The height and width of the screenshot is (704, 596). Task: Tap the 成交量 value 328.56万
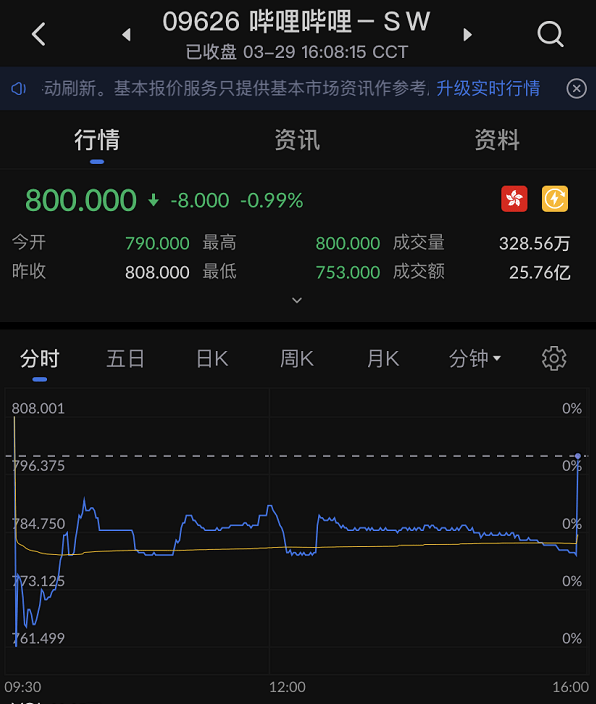(534, 243)
